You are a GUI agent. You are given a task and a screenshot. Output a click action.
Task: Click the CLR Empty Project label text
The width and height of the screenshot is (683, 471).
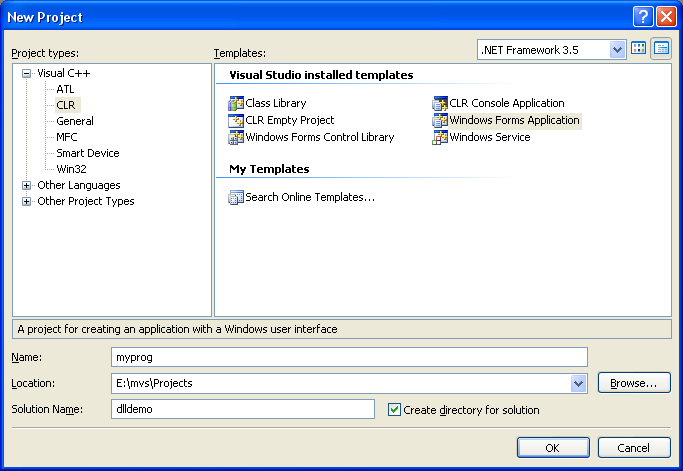(x=290, y=120)
